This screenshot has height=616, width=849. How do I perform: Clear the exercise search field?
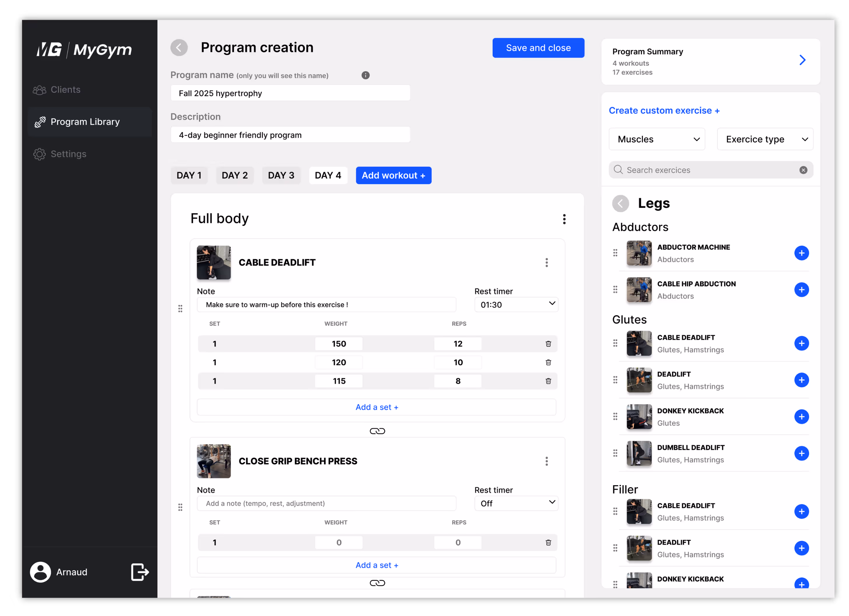(x=803, y=170)
